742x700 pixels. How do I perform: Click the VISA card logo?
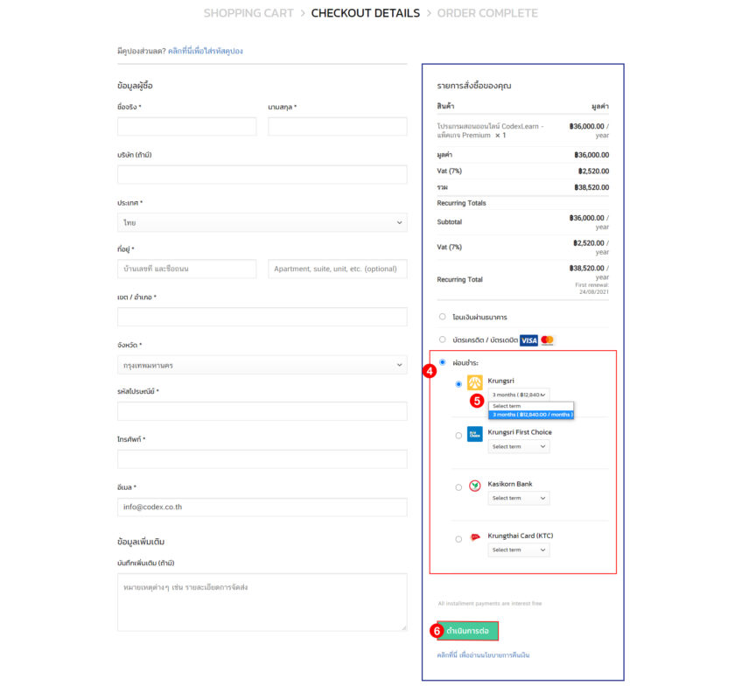point(528,339)
